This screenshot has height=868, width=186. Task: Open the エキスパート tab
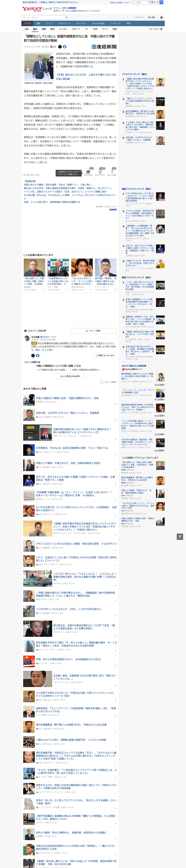coord(64,23)
